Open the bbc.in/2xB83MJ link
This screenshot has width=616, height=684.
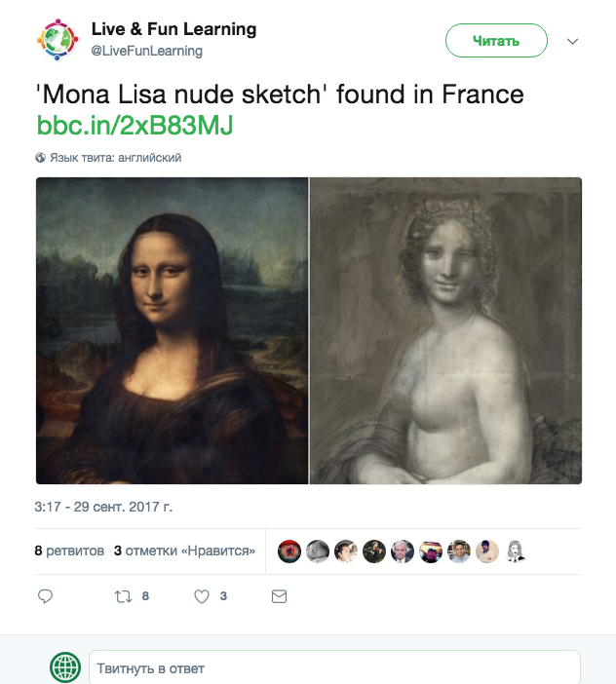pyautogui.click(x=135, y=126)
